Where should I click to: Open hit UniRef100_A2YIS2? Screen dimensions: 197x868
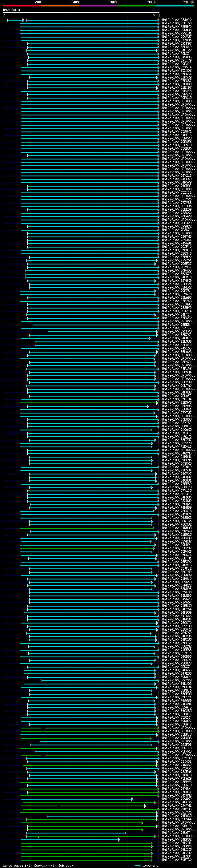tap(176, 423)
